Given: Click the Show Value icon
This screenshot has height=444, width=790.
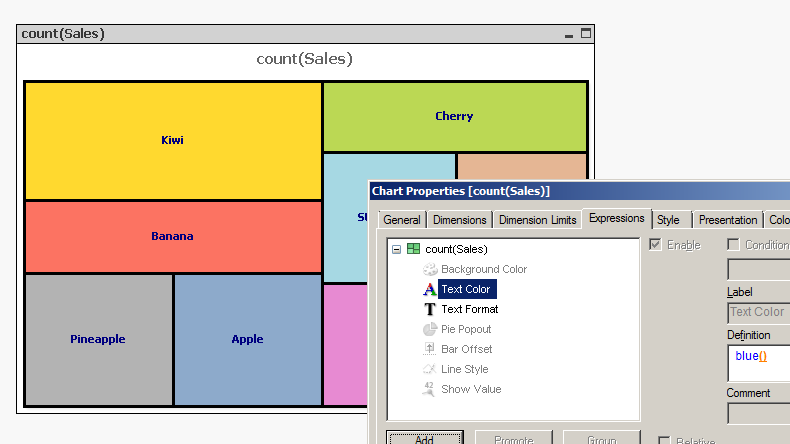Looking at the screenshot, I should (x=429, y=389).
